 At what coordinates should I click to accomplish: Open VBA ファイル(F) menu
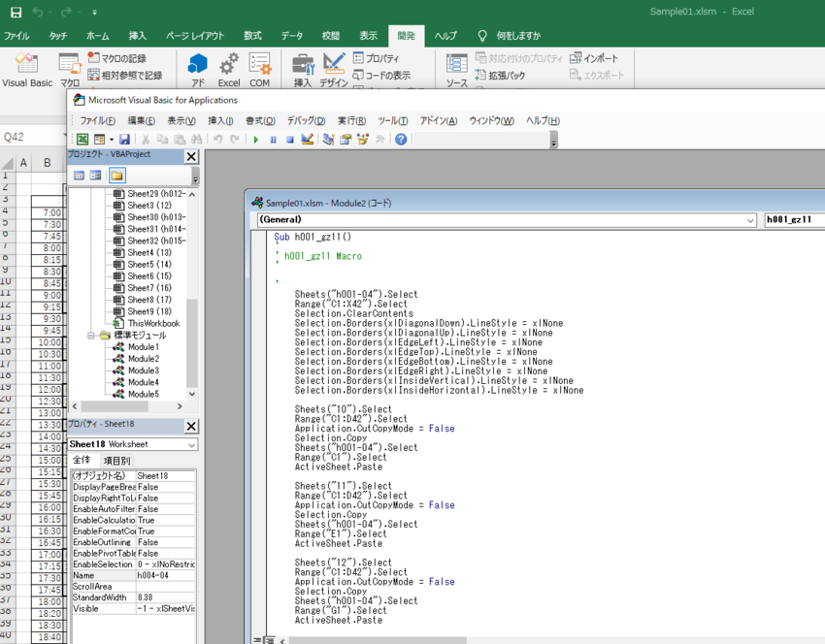click(x=97, y=121)
